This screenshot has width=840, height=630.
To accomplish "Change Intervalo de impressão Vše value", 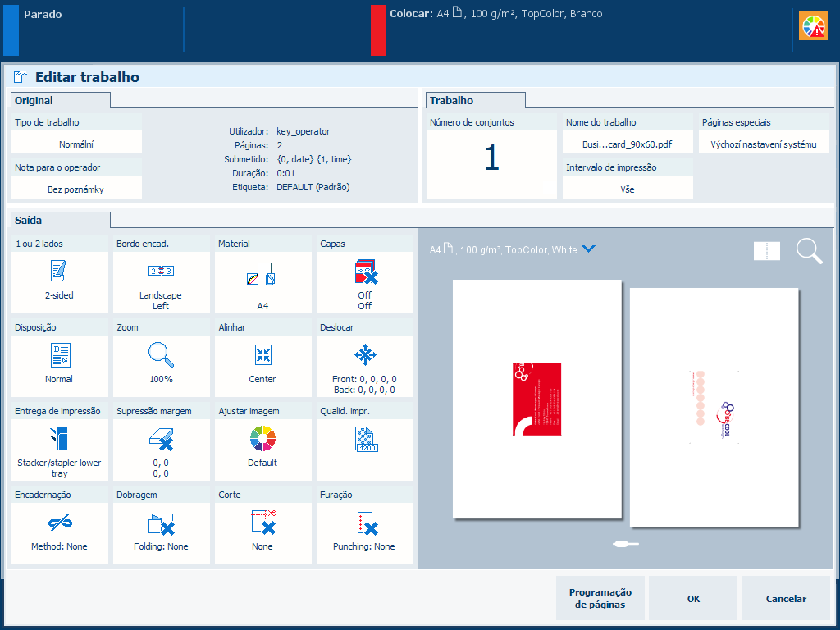I will 628,188.
